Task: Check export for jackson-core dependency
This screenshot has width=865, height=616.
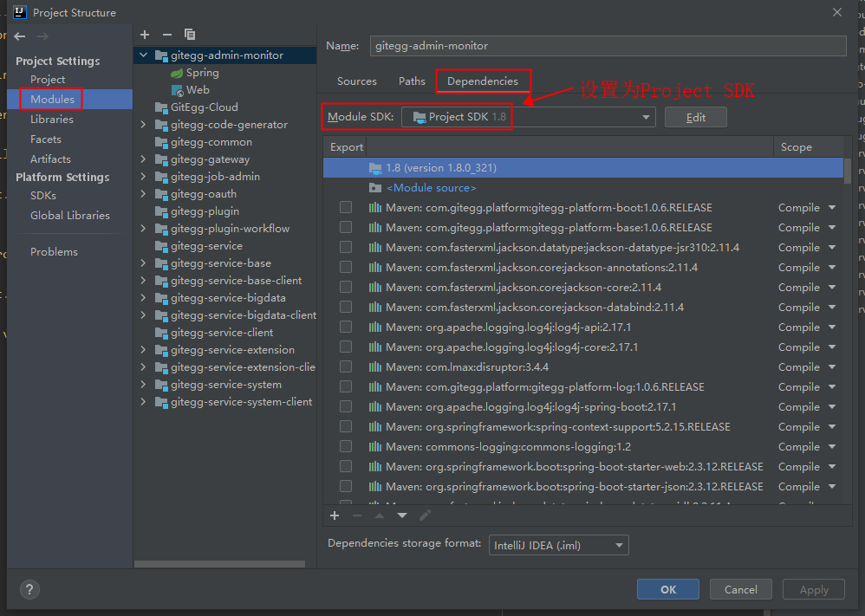Action: [346, 287]
